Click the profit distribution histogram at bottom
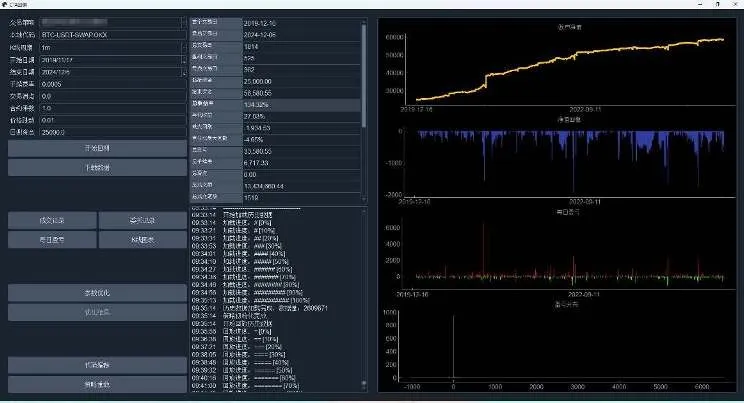 (567, 346)
